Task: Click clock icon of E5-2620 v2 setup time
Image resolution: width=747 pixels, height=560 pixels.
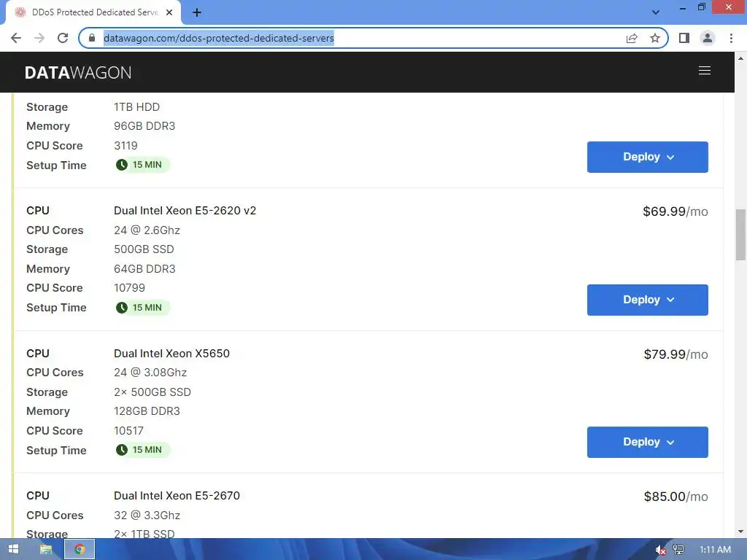Action: tap(122, 308)
